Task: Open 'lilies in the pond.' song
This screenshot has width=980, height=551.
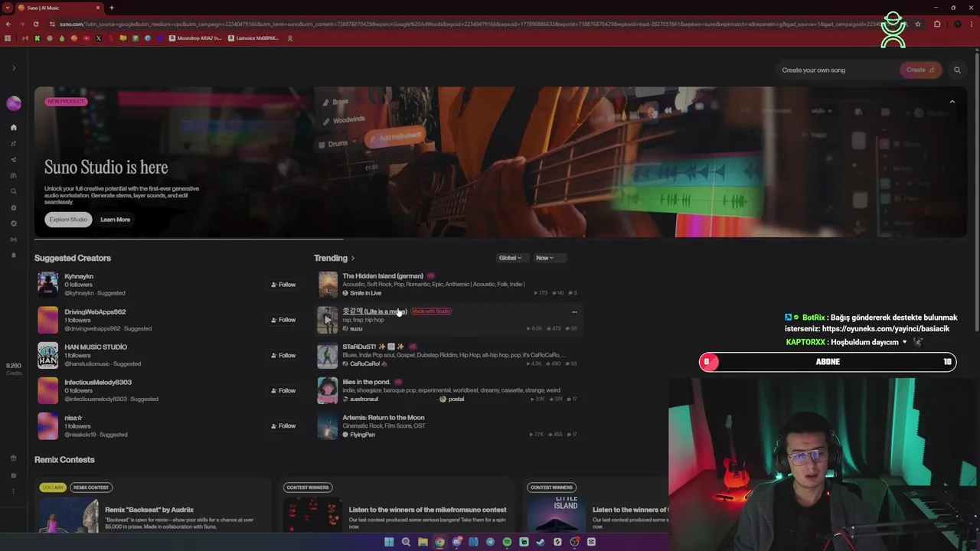Action: (x=366, y=382)
